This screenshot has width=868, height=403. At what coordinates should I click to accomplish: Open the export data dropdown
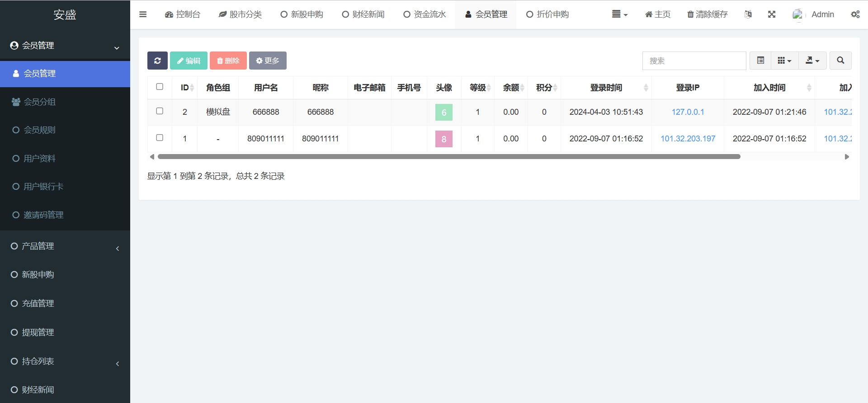tap(812, 61)
